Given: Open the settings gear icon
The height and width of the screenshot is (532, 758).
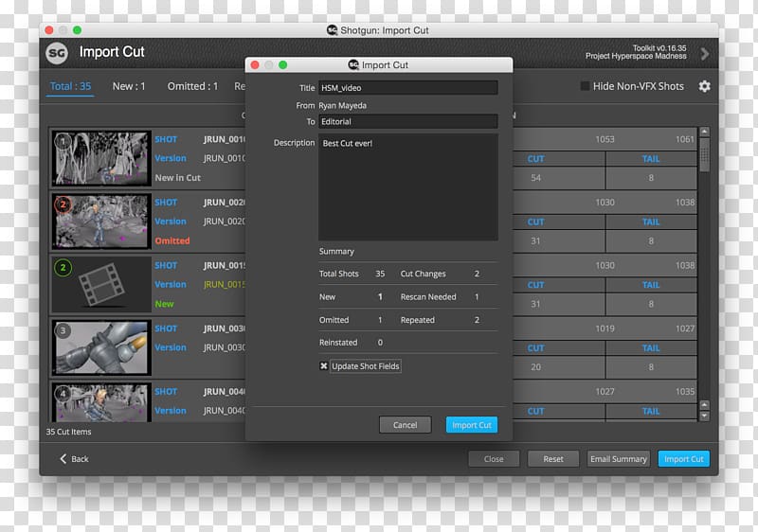Looking at the screenshot, I should click(704, 86).
